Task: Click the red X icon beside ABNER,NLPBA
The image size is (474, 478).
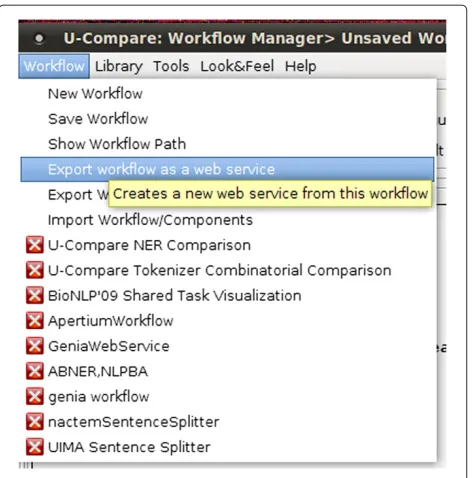Action: (x=35, y=371)
